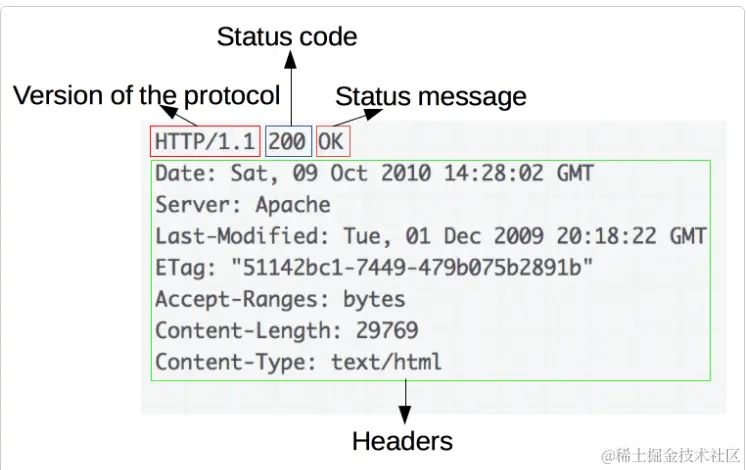The image size is (746, 470).
Task: Click the Last-Modified header line
Action: click(x=430, y=236)
